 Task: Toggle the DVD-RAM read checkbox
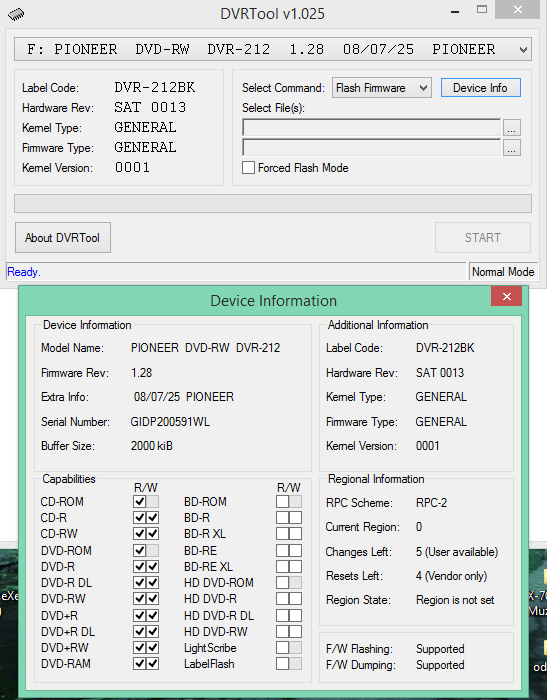tap(140, 664)
